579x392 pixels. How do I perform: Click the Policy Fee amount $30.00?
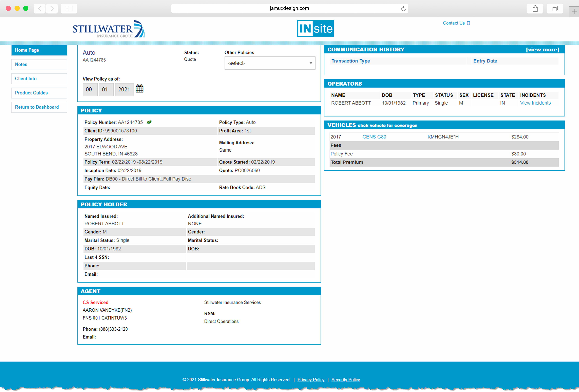click(x=518, y=154)
